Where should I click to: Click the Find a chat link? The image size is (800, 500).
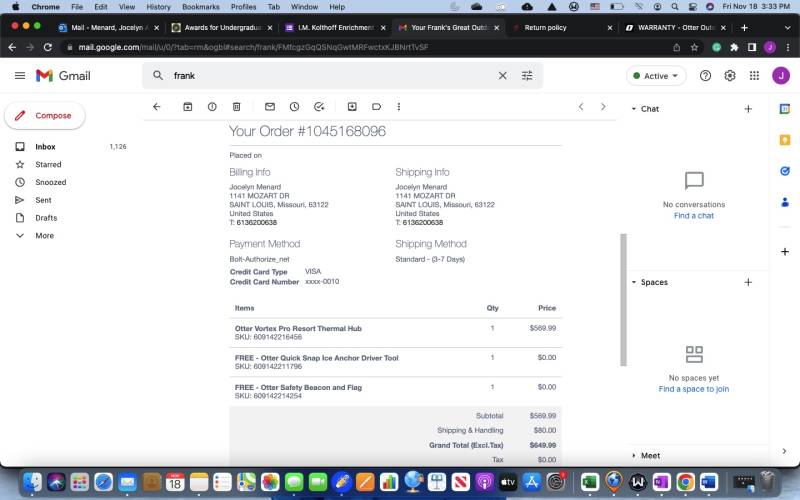pyautogui.click(x=693, y=216)
